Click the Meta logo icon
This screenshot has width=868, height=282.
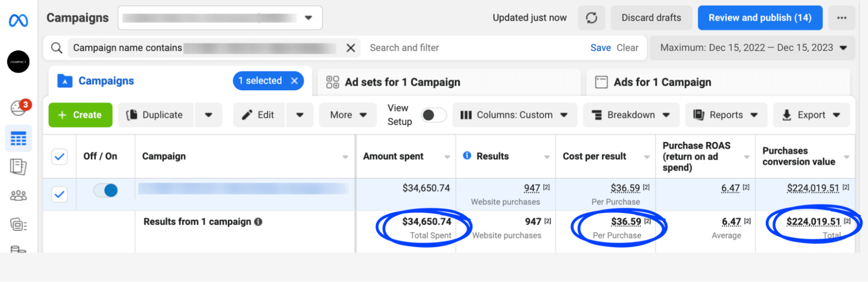pyautogui.click(x=18, y=20)
